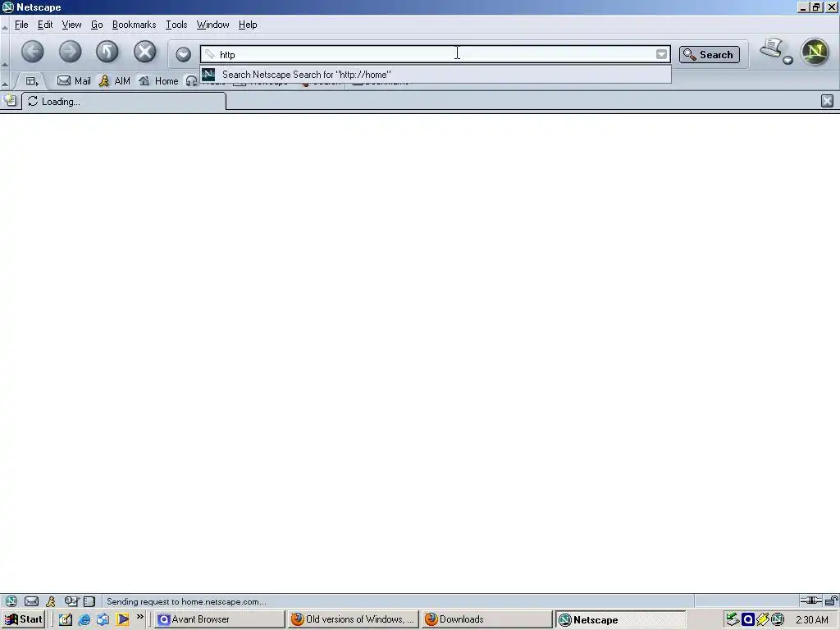Viewport: 840px width, 630px height.
Task: Reload the page with the Reload button
Action: click(107, 52)
